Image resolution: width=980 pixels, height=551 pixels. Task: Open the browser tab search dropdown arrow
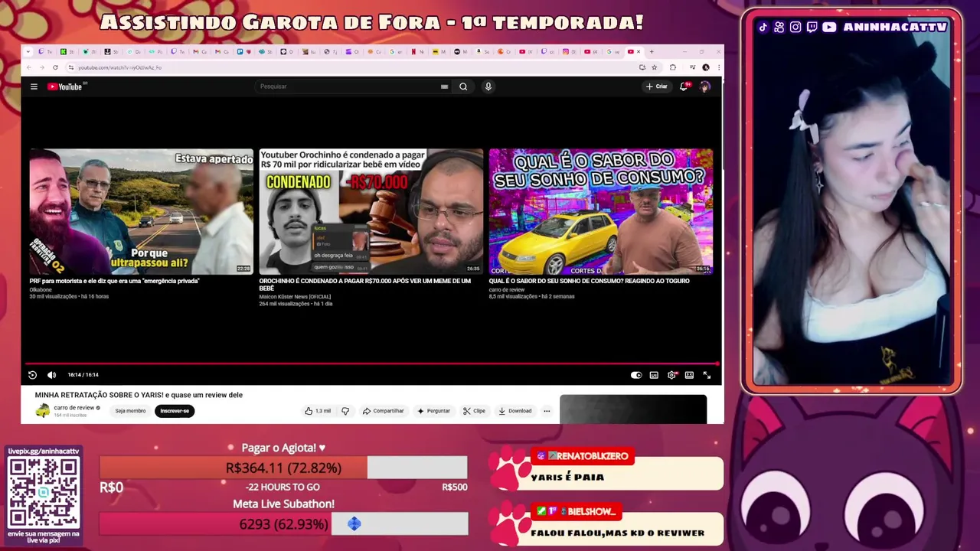click(28, 52)
